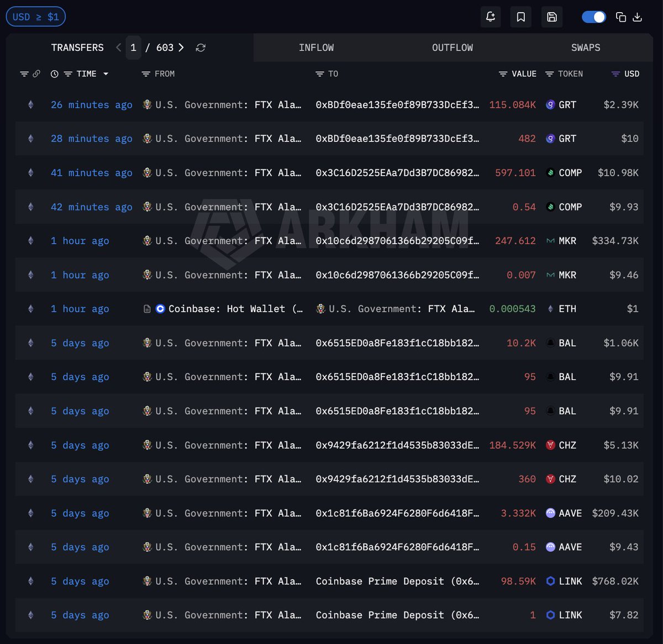Click the LINK token in the 98.59K row

(564, 581)
